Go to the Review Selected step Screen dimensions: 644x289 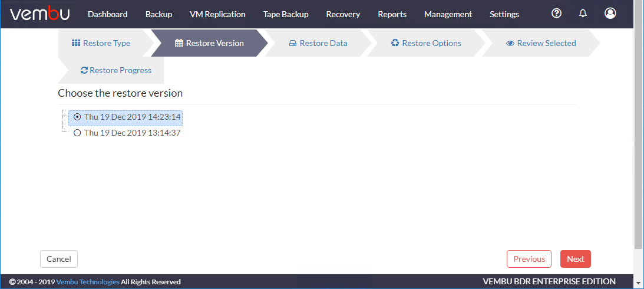click(x=541, y=43)
